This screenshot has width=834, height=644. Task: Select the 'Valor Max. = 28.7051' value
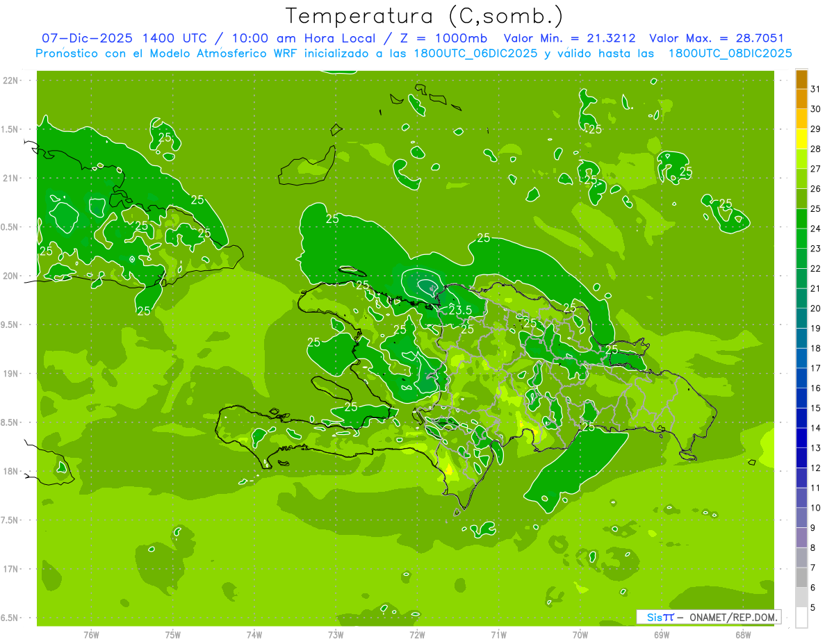click(x=717, y=38)
